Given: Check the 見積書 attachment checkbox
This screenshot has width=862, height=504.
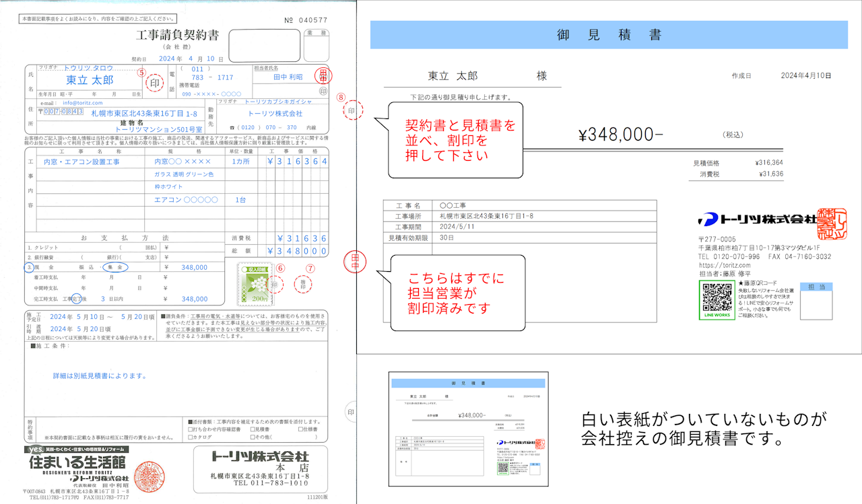Looking at the screenshot, I should pos(253,429).
